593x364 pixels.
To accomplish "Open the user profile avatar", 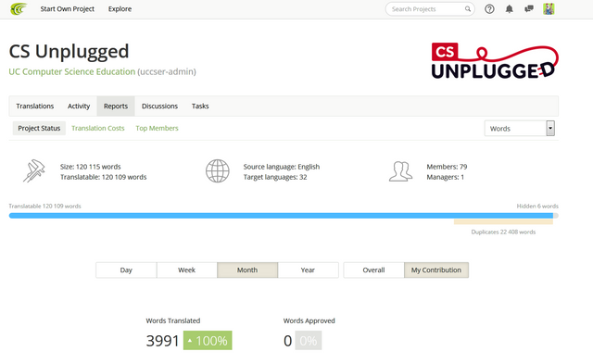I will (x=549, y=8).
